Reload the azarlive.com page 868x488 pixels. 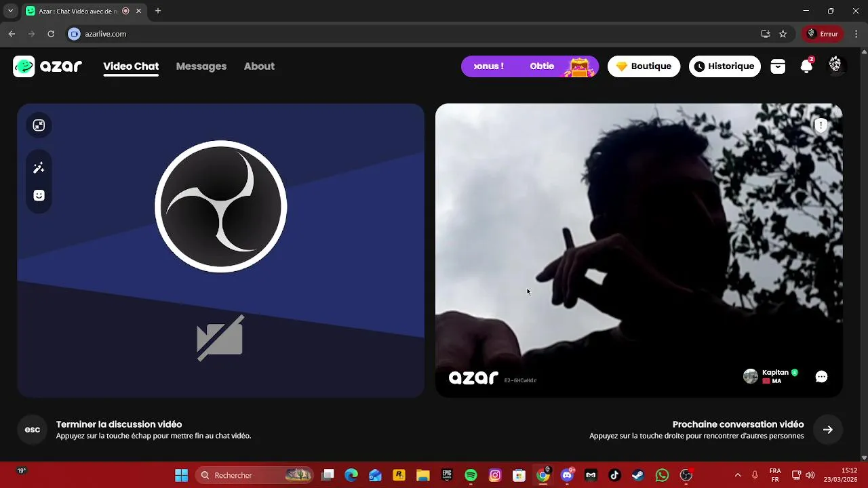pyautogui.click(x=51, y=34)
